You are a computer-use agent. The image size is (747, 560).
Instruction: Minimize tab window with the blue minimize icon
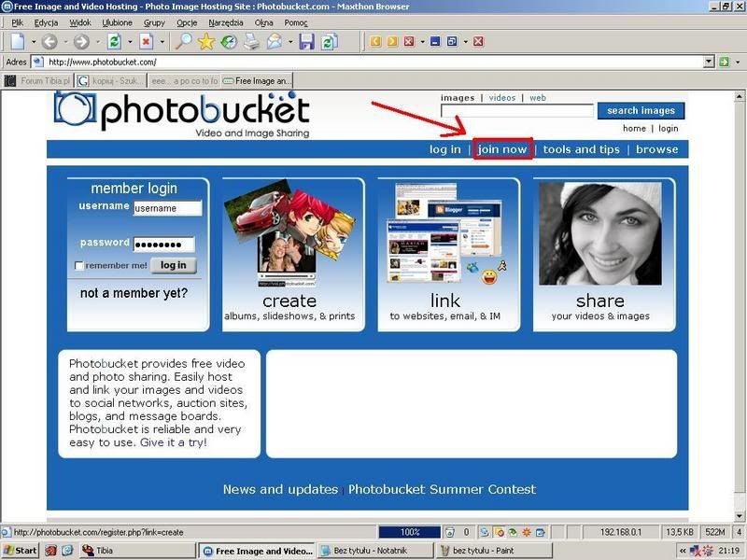coord(435,41)
